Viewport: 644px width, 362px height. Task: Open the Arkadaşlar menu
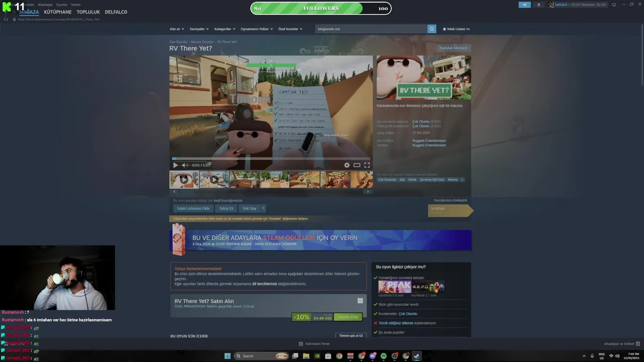tap(45, 5)
